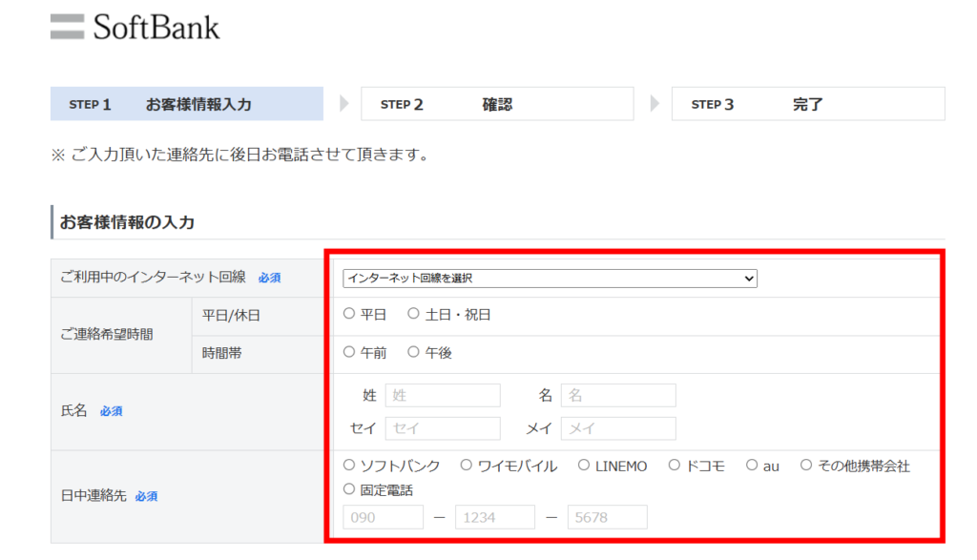This screenshot has width=977, height=560.
Task: Select the ワイモバイル radio button
Action: click(x=466, y=465)
